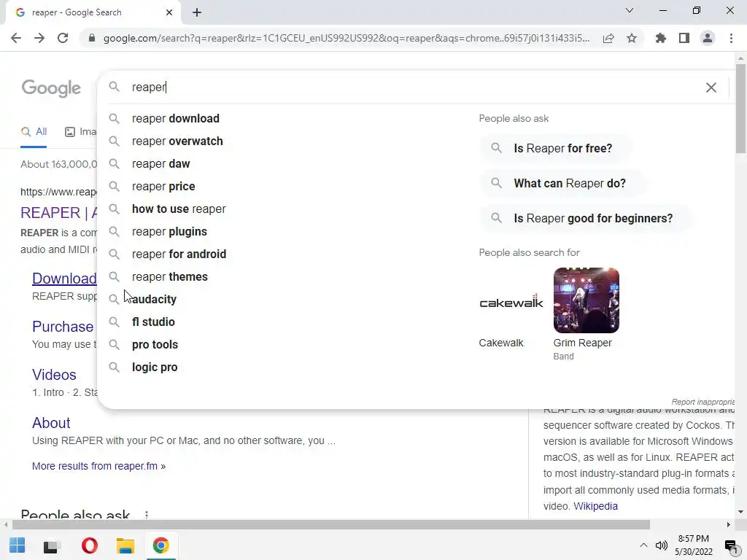Open the Download sitelink
747x560 pixels.
tap(64, 279)
